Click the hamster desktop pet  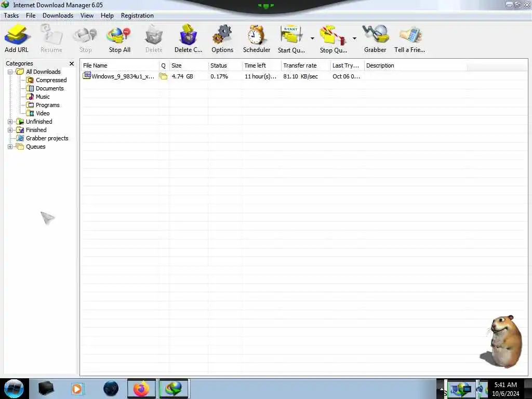coord(501,341)
